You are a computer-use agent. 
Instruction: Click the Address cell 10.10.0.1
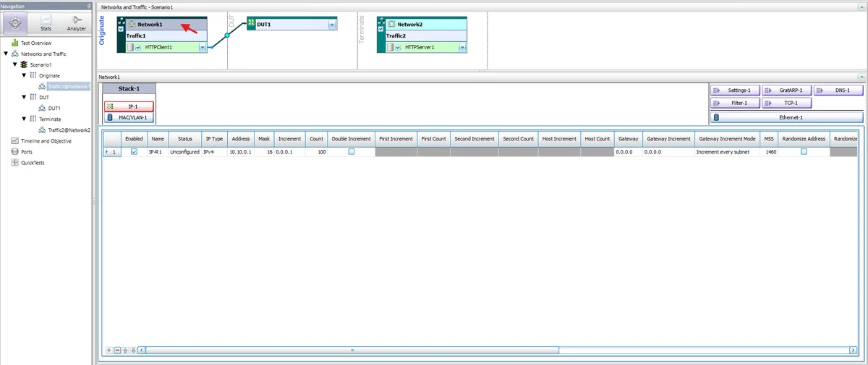[x=239, y=152]
